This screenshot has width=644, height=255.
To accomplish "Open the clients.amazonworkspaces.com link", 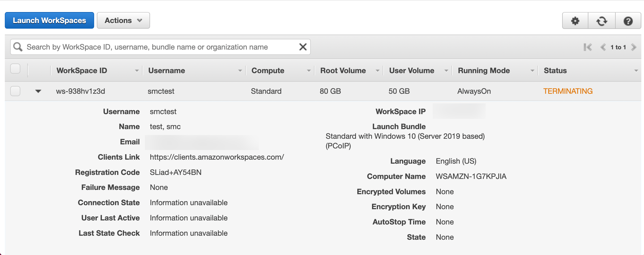I will click(217, 157).
